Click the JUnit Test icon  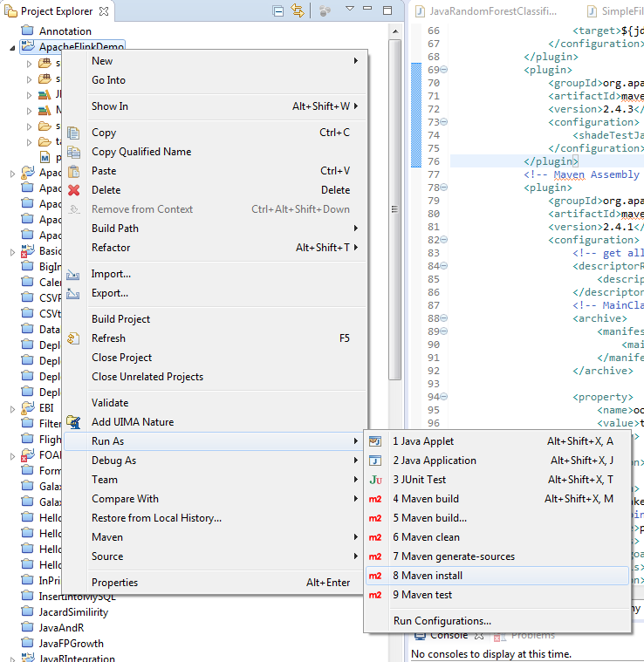pyautogui.click(x=375, y=480)
